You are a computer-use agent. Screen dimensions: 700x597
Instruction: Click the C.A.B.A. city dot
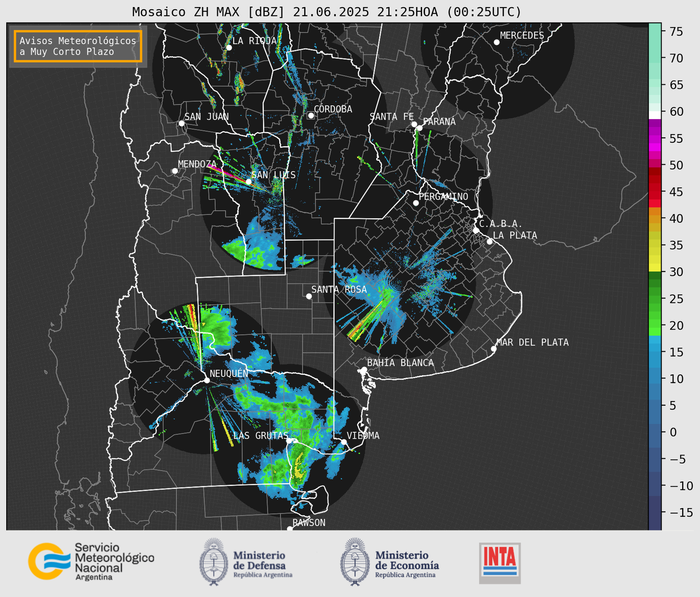pos(476,230)
